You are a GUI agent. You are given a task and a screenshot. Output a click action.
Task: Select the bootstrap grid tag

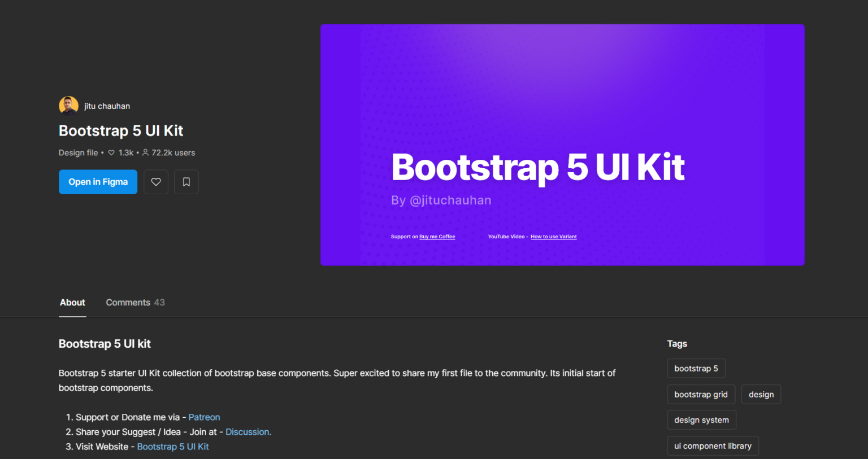click(x=701, y=394)
